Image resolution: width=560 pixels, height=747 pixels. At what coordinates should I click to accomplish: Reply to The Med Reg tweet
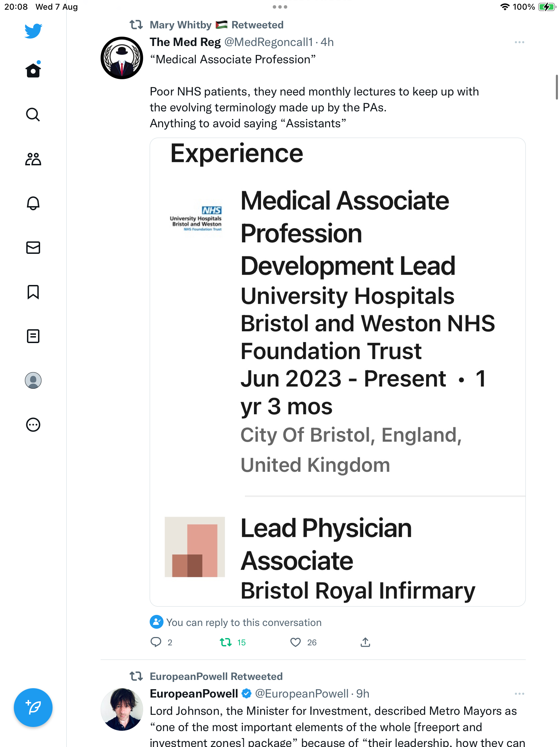[x=156, y=642]
